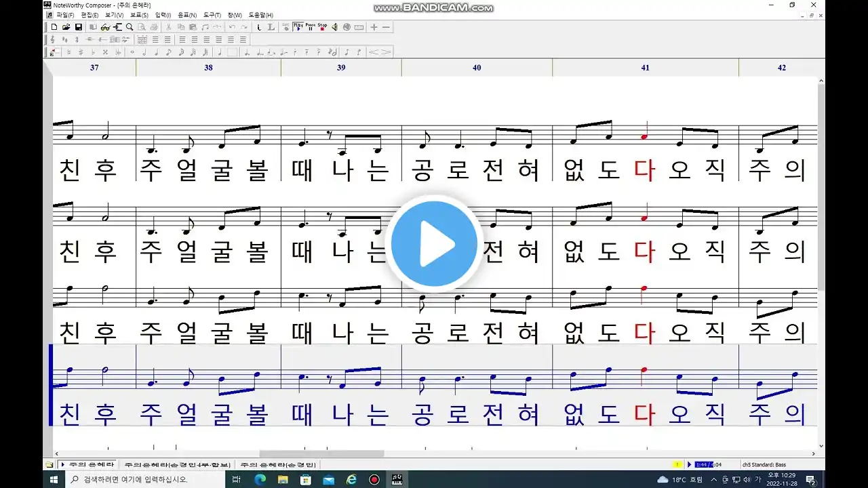
Task: Select the half note duration
Action: tap(144, 52)
